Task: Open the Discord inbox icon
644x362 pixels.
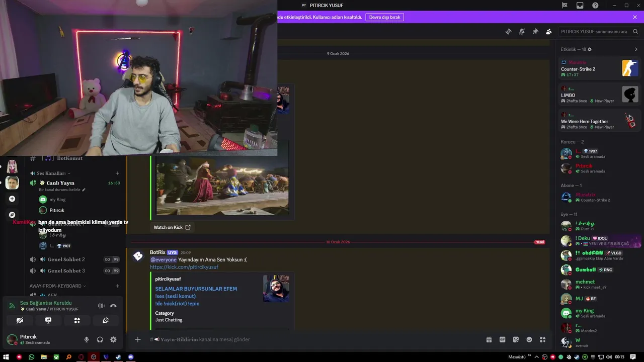Action: [x=580, y=5]
